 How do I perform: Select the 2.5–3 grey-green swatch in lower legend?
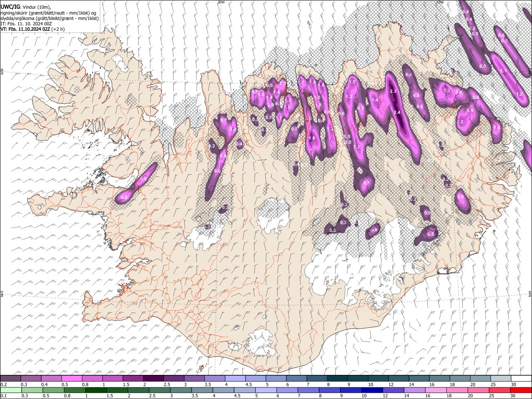(160, 390)
